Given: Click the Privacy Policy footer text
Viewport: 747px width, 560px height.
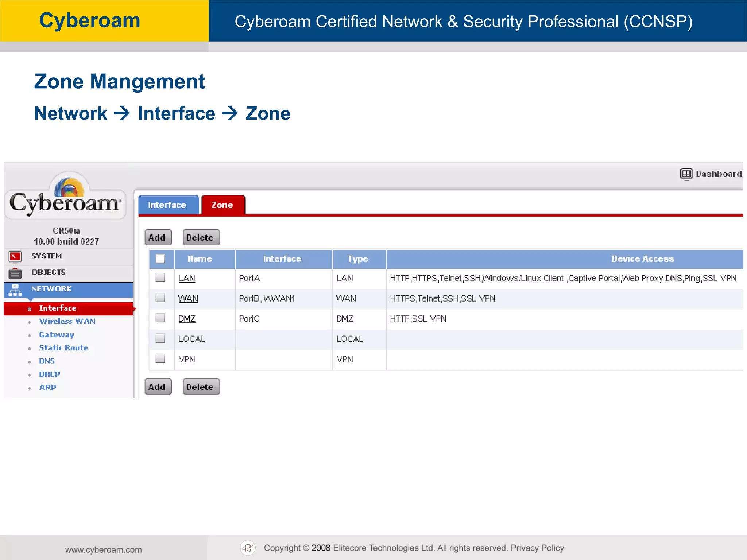Looking at the screenshot, I should point(537,548).
